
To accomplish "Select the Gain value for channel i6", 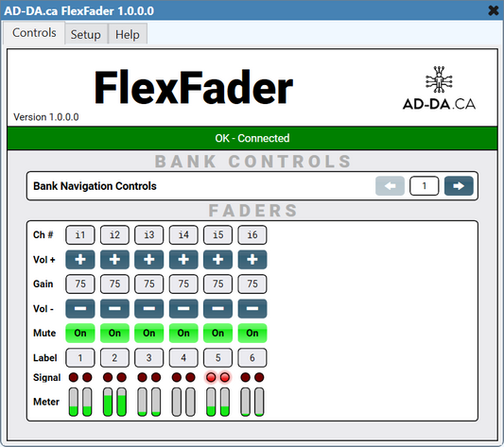I will [252, 284].
